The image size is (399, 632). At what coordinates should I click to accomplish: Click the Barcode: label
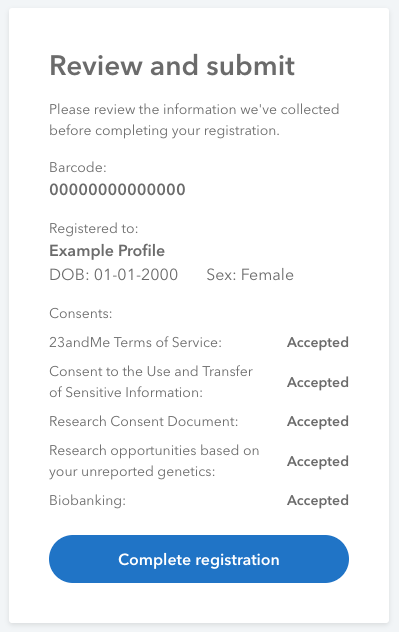click(x=78, y=167)
